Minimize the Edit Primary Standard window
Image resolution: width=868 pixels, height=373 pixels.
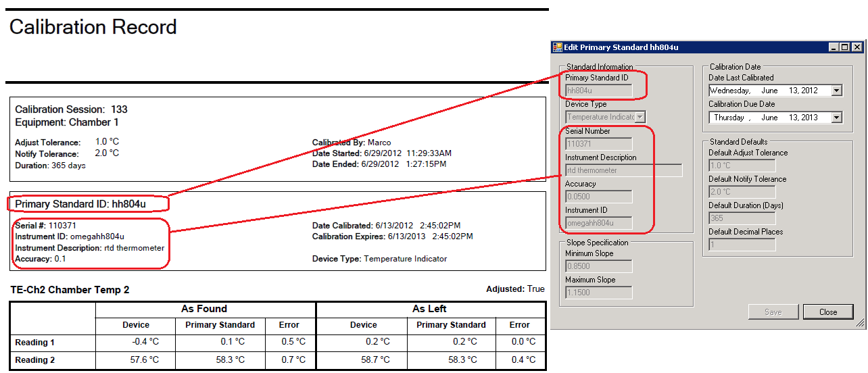[x=834, y=47]
